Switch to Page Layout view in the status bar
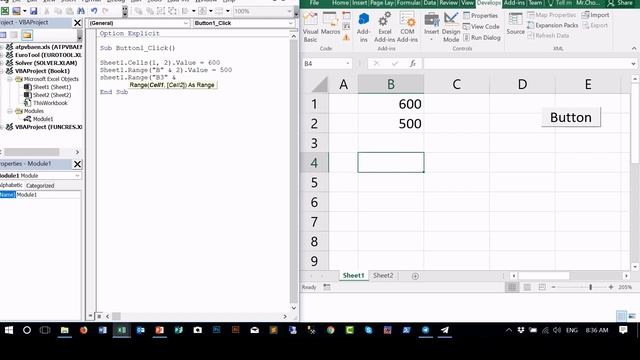 527,287
